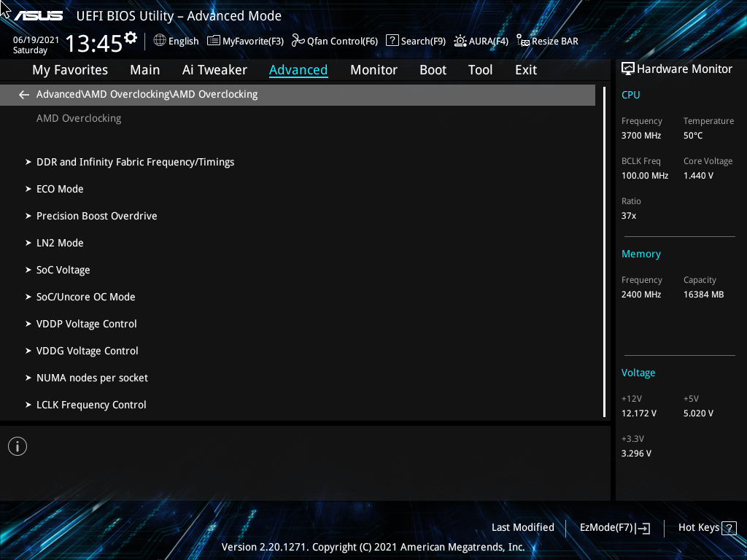Click the Search(F9) label
This screenshot has height=560, width=747.
tap(423, 42)
